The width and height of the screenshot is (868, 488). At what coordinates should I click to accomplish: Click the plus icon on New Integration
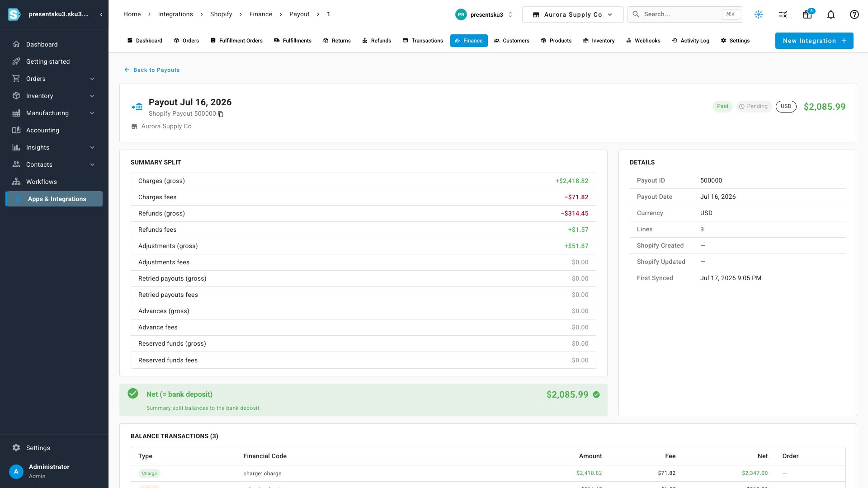coord(844,41)
